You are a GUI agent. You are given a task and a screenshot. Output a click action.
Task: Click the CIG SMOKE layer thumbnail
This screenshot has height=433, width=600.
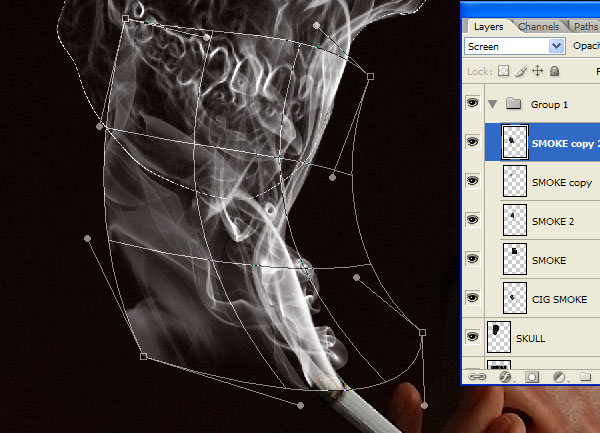point(515,298)
